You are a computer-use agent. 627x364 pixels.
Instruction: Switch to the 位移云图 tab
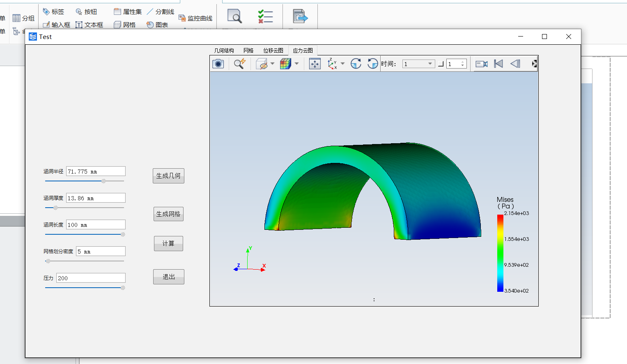(x=273, y=50)
